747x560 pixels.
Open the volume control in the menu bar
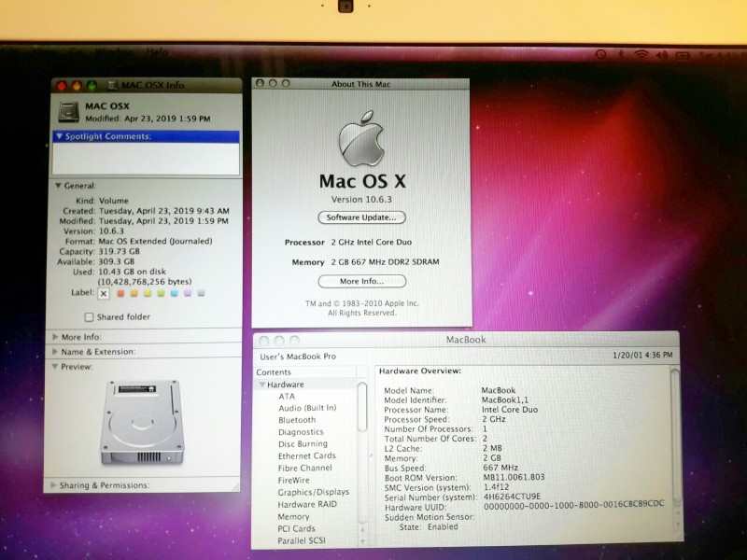[x=662, y=55]
